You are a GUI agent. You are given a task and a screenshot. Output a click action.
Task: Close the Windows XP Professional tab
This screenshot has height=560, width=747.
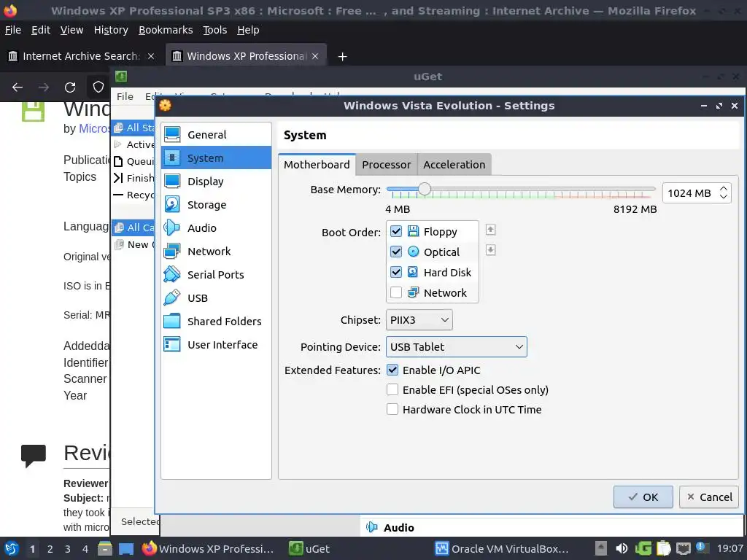[x=315, y=56]
